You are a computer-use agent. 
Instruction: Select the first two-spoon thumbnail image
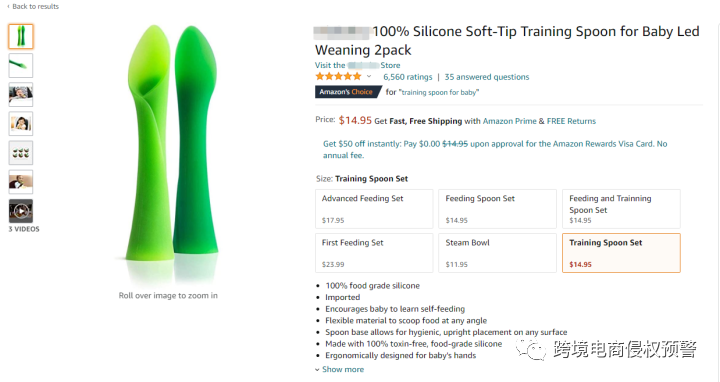tap(21, 36)
